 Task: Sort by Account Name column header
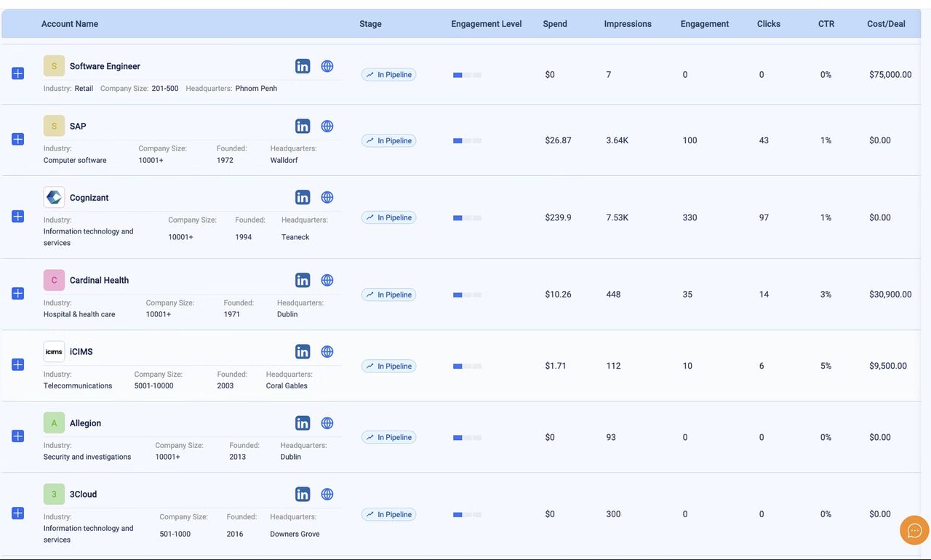(70, 24)
